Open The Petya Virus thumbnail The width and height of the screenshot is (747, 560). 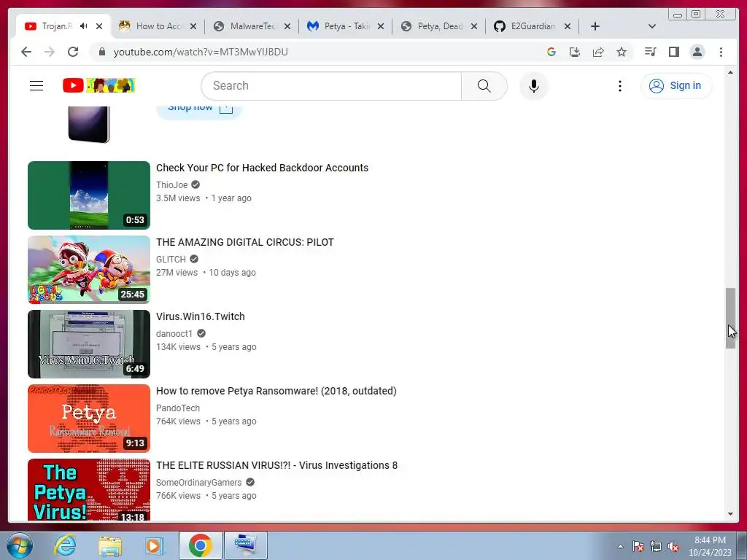(x=88, y=489)
